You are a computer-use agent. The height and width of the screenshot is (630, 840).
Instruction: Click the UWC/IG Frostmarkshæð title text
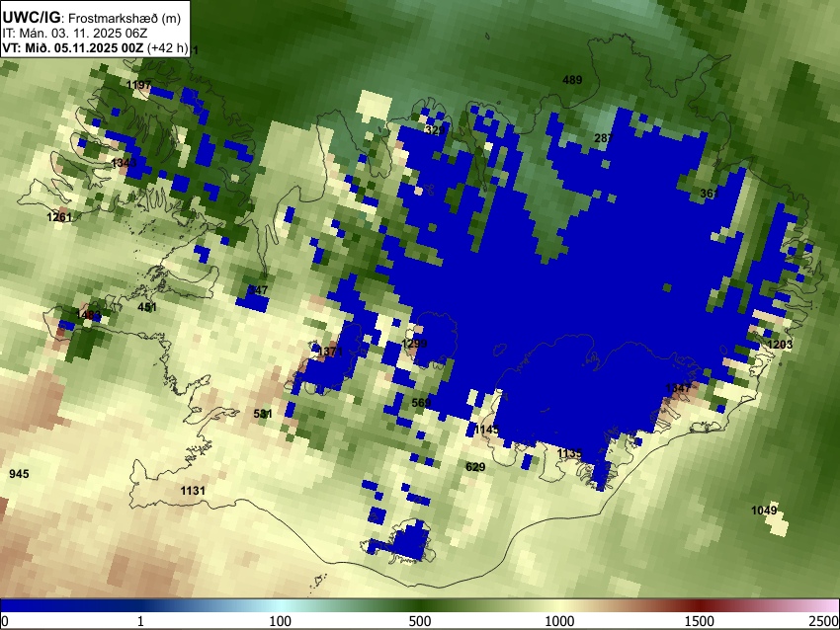tap(92, 18)
